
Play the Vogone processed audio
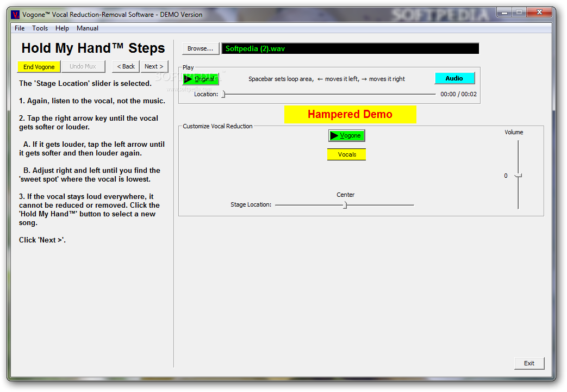point(346,135)
